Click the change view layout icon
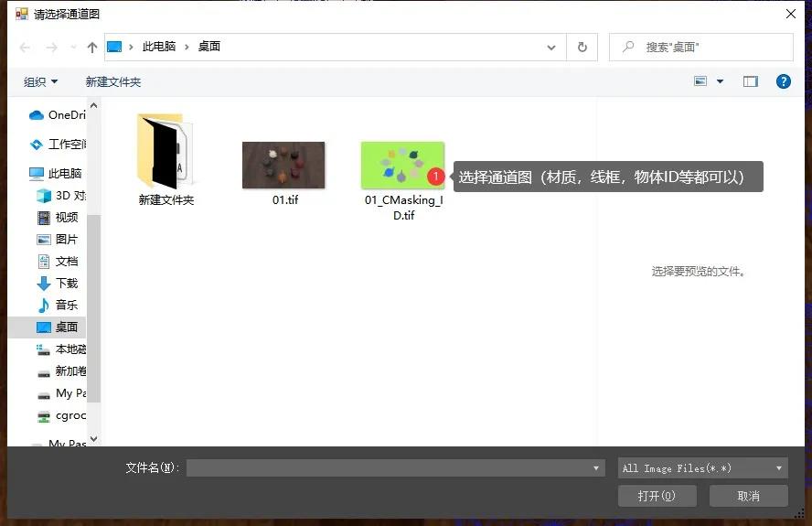The height and width of the screenshot is (526, 812). pos(700,81)
